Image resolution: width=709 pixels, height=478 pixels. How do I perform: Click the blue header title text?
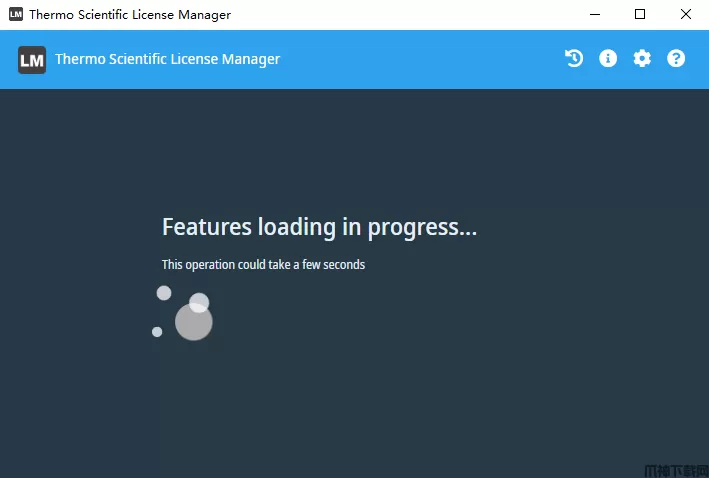coord(167,59)
